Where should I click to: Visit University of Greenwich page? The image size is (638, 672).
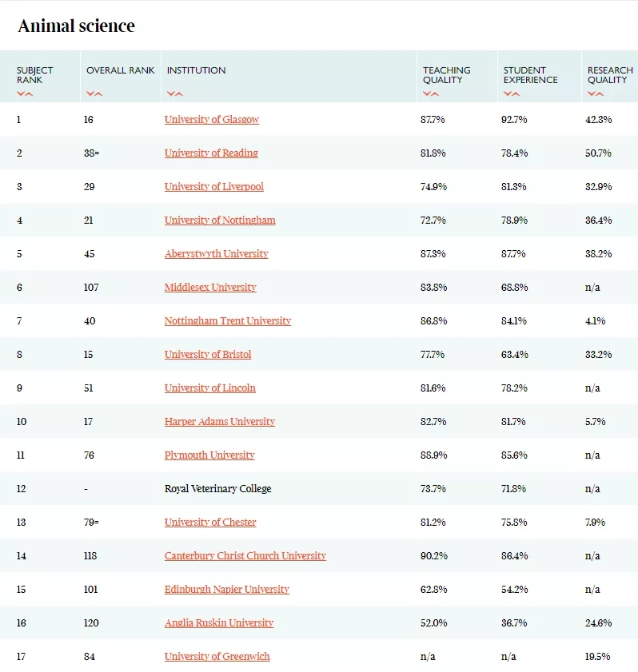[217, 657]
